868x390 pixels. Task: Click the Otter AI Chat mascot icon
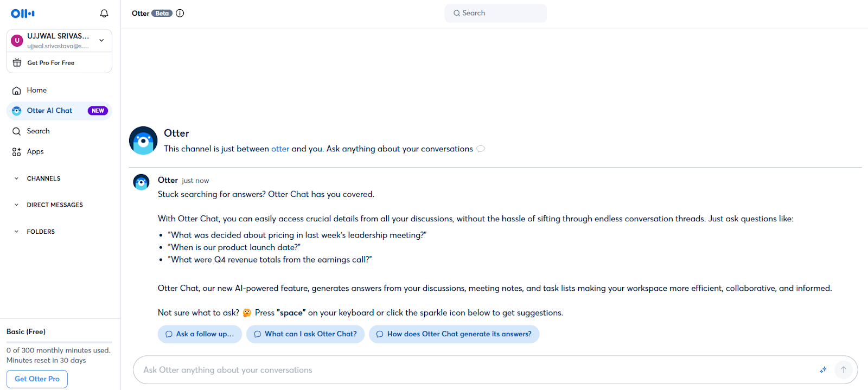(x=17, y=111)
